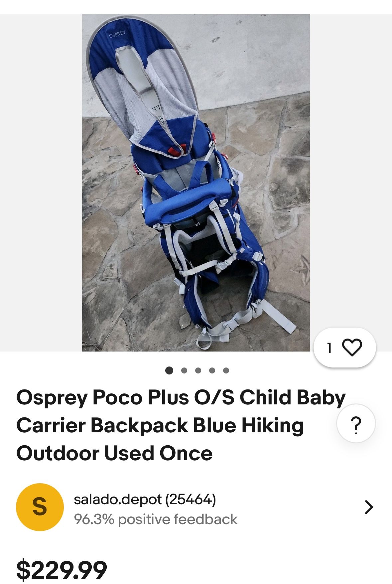
Task: Jump to the second photo dot
Action: pyautogui.click(x=184, y=370)
